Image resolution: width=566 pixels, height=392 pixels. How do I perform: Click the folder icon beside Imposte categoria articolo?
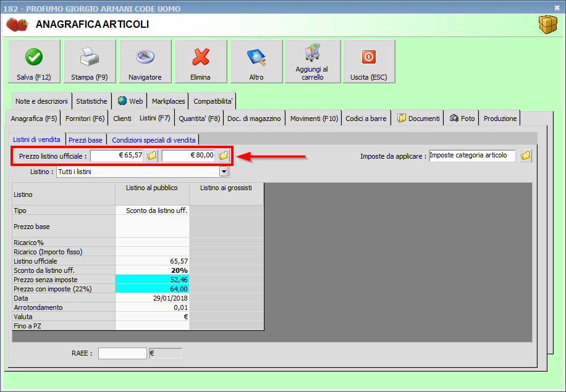[525, 156]
